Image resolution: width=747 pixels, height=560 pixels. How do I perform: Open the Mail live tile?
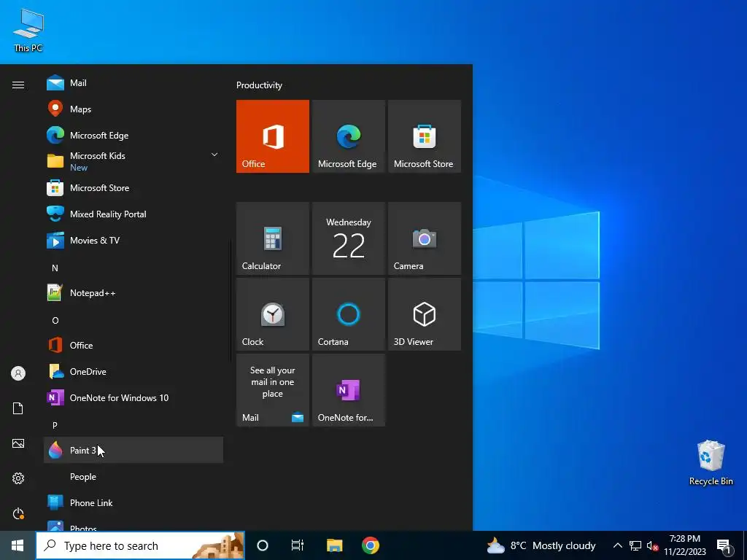tap(273, 390)
